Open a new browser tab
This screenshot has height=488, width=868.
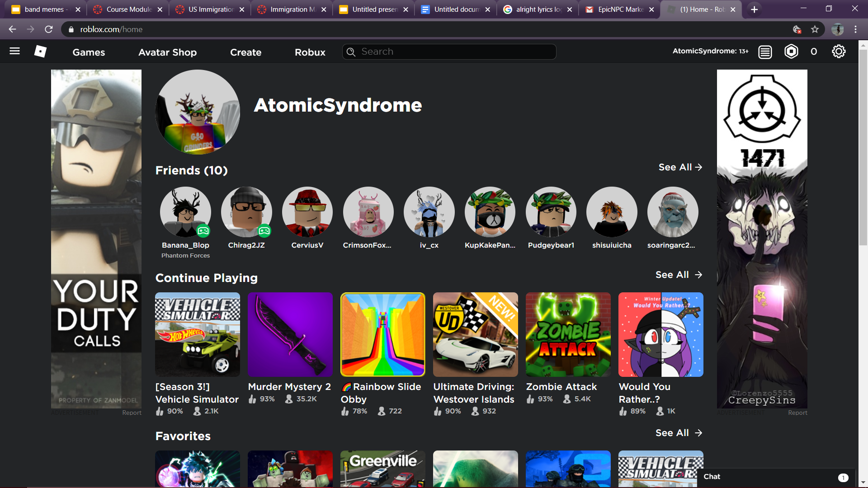[x=754, y=9]
